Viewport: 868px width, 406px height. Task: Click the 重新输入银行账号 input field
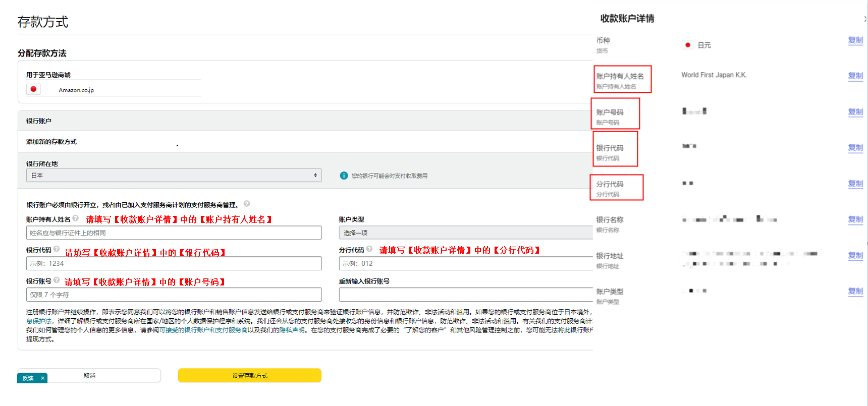(x=465, y=295)
